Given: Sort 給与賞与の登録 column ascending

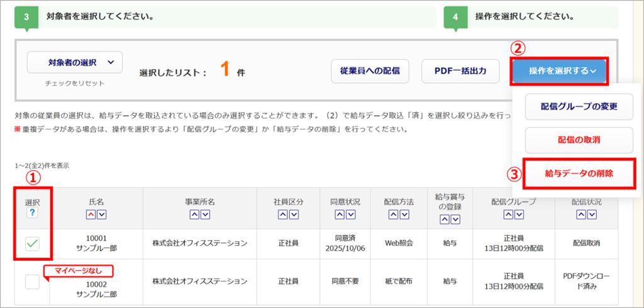Looking at the screenshot, I should coord(443,220).
